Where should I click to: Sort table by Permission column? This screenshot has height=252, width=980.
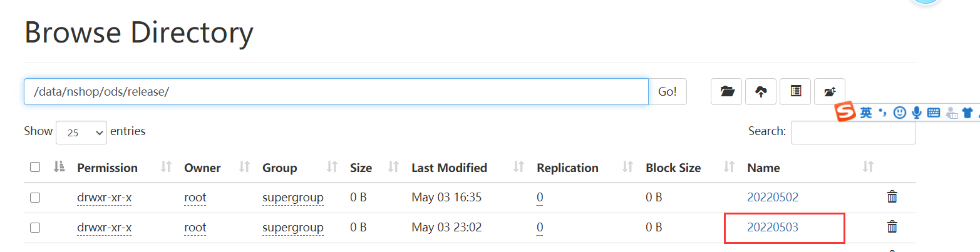[x=107, y=168]
